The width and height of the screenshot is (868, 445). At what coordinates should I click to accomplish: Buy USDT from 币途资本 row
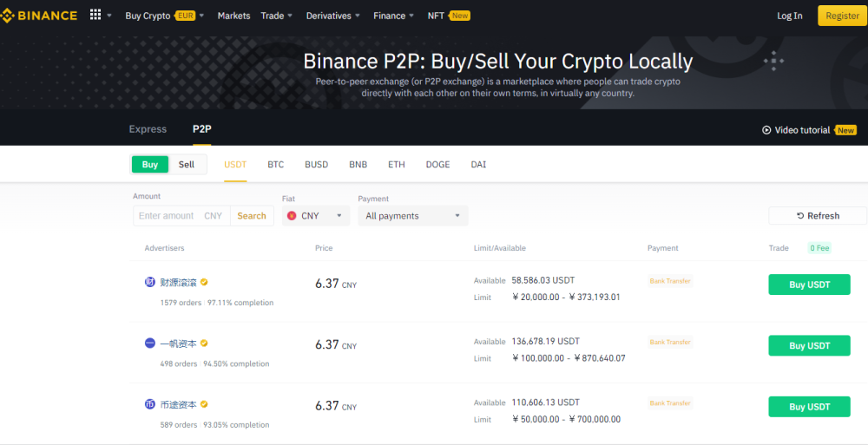pos(809,407)
